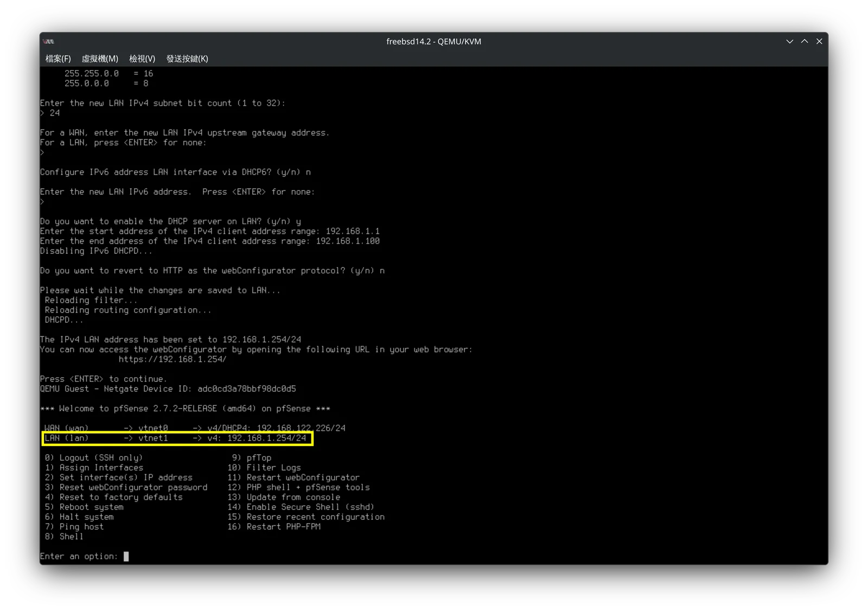Select '4) Reset to factory defaults'

click(x=113, y=496)
